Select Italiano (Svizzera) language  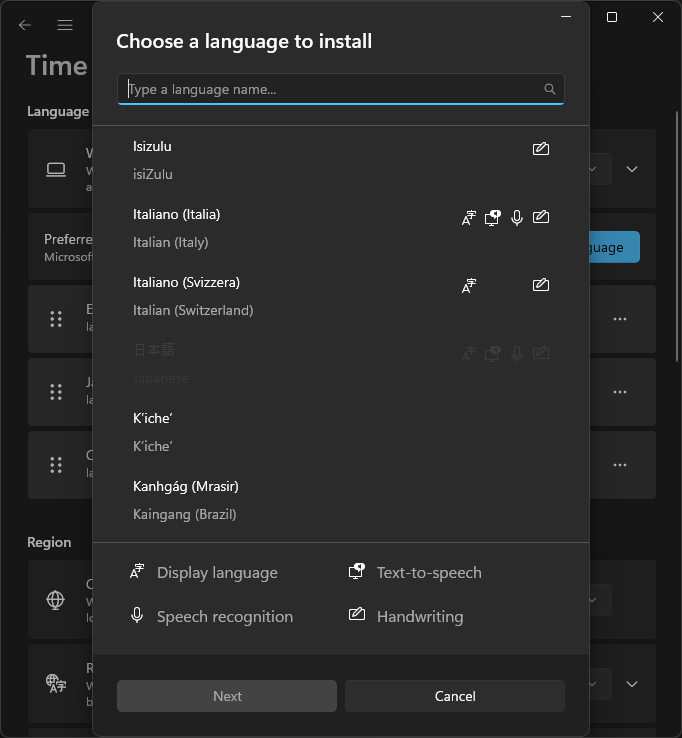[x=341, y=296]
